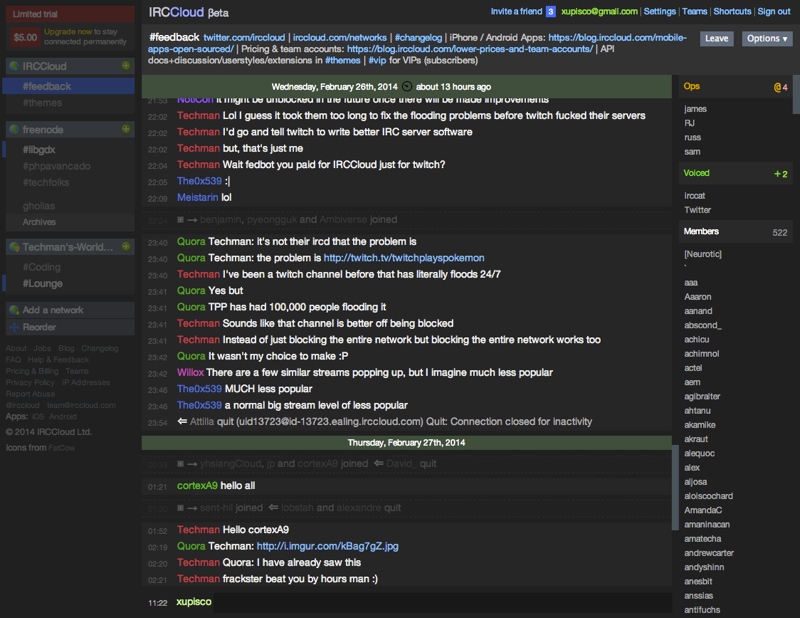Click the Ops section header

[x=735, y=87]
